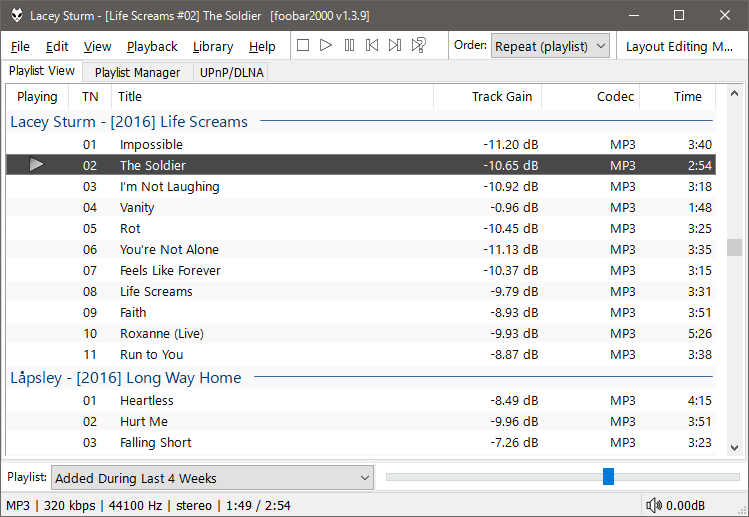Viewport: 749px width, 517px height.
Task: Skip to previous track icon
Action: [x=372, y=45]
